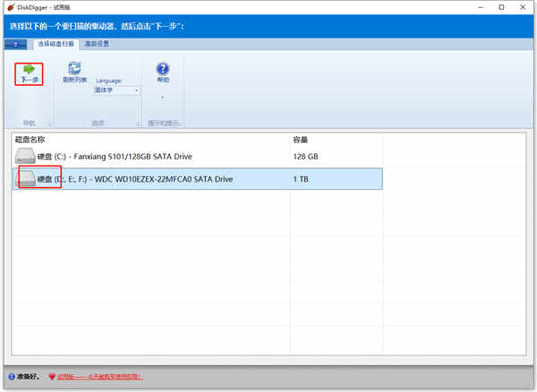Switch to the Advanced settings (高级设置) tab

point(97,44)
